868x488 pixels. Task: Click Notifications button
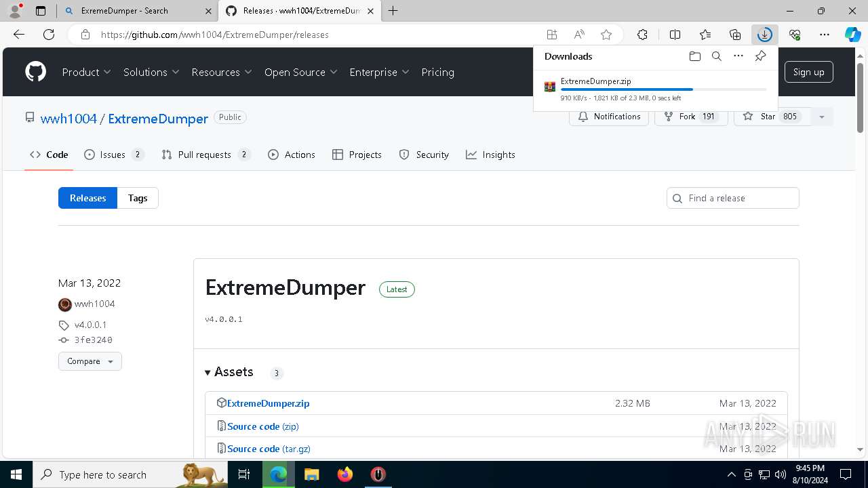609,117
